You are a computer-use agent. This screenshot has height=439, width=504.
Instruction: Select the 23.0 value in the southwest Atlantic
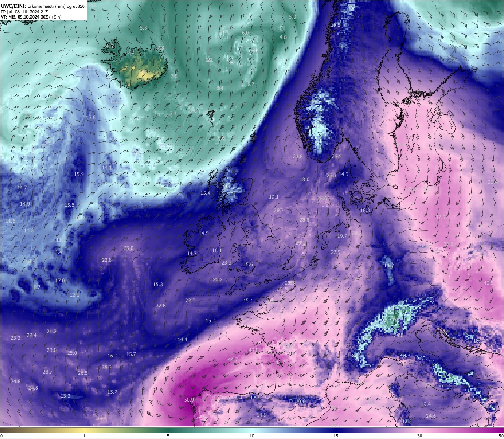tap(52, 350)
